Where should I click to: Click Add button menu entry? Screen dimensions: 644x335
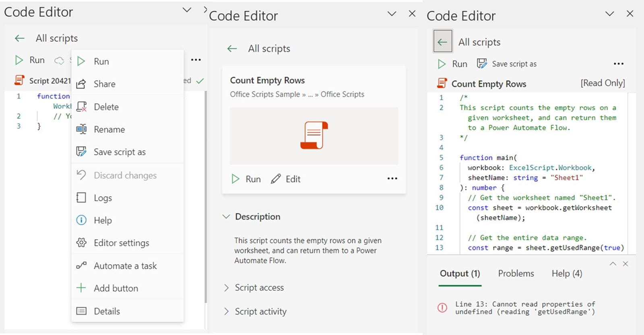tap(116, 288)
